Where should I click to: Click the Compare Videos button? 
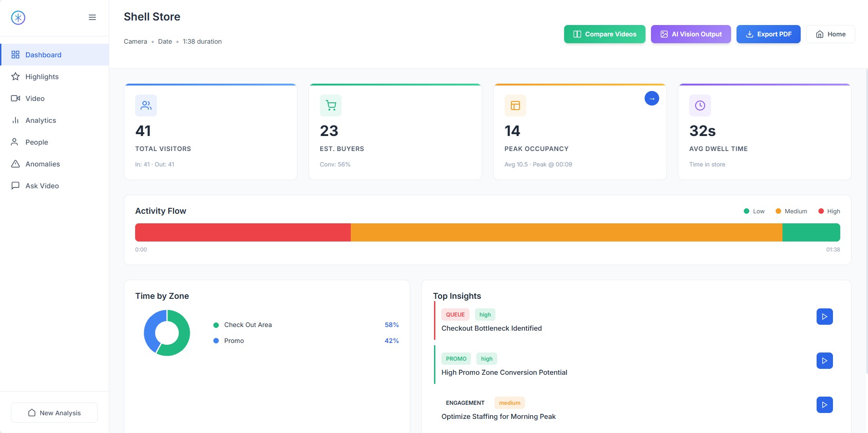click(605, 34)
